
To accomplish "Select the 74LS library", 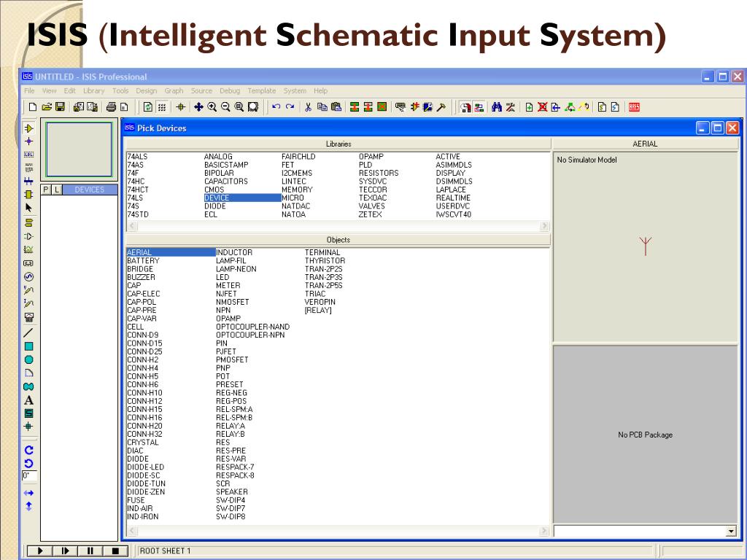I will tap(135, 198).
